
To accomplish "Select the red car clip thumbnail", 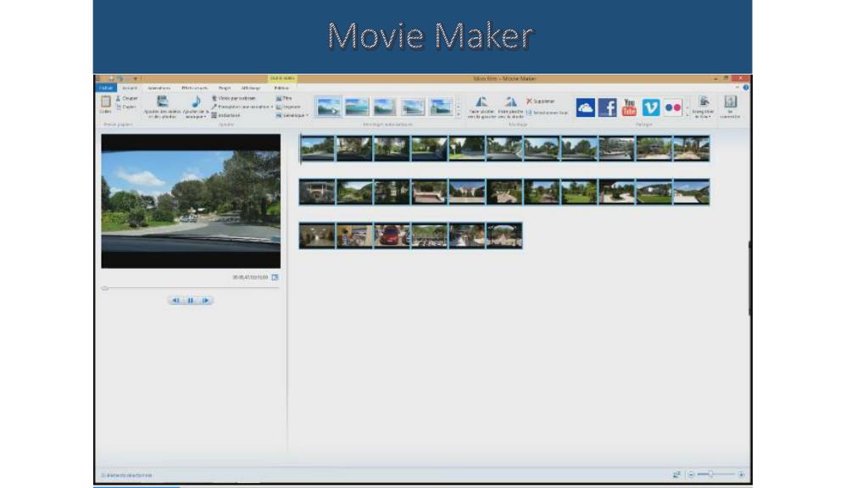I will tap(392, 236).
